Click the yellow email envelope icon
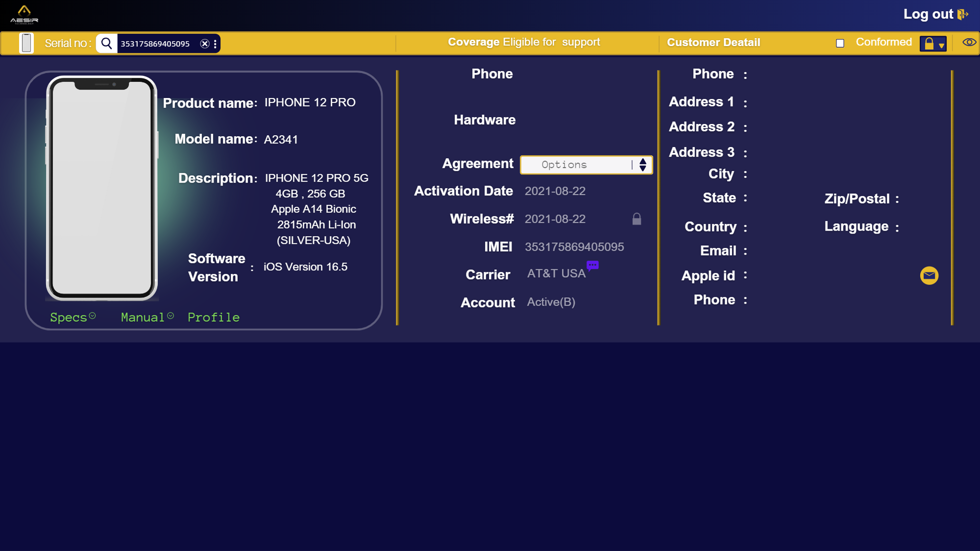980x551 pixels. pos(929,275)
